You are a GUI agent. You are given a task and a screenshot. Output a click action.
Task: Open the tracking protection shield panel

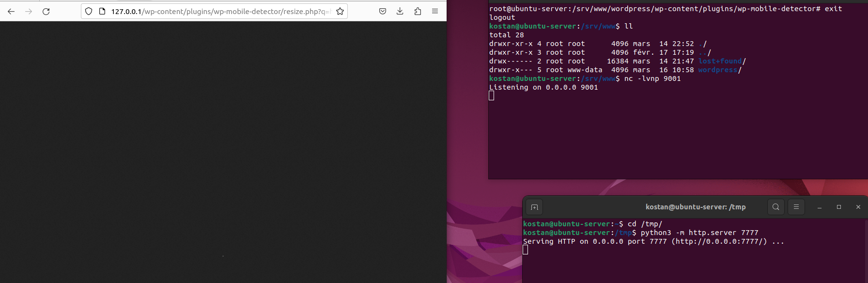pos(89,11)
